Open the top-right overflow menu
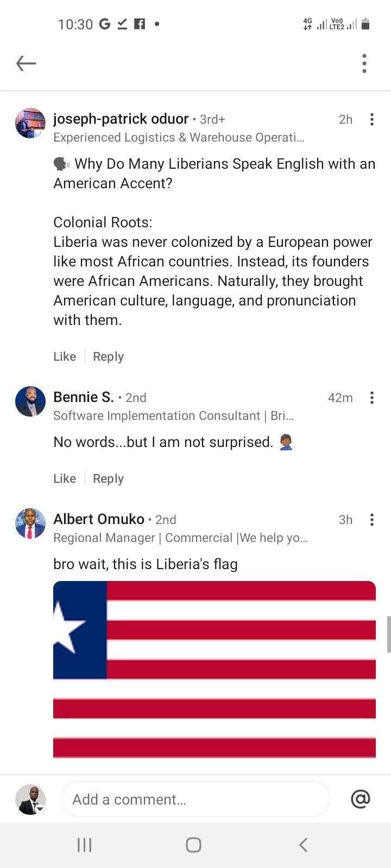This screenshot has width=391, height=868. pos(364,63)
